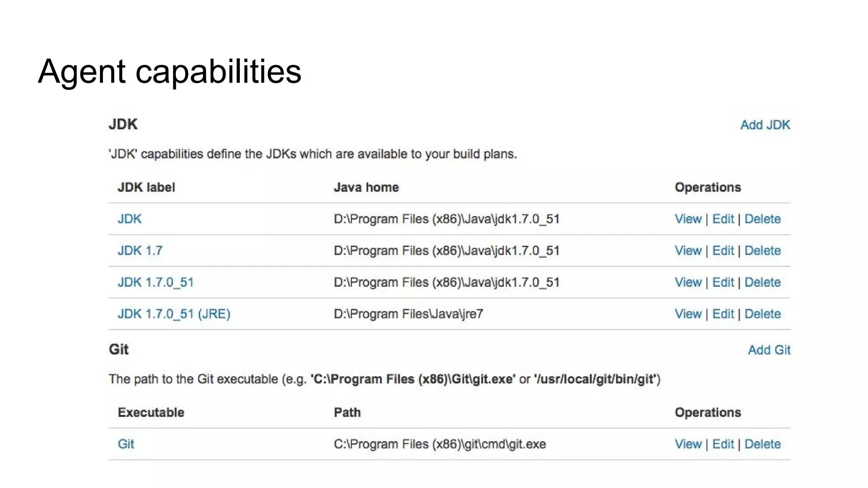The height and width of the screenshot is (488, 868).
Task: Delete the JDK 1.7.0_51 (JRE) capability
Action: [762, 314]
